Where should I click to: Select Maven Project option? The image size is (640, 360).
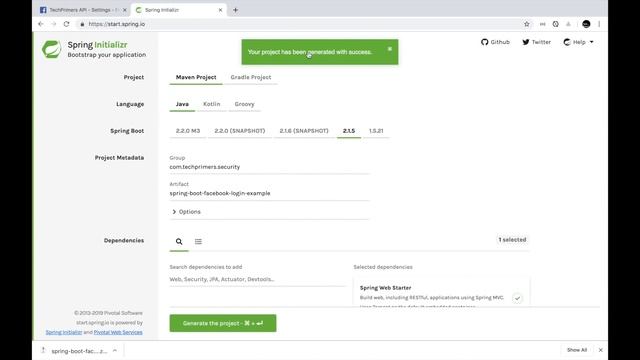tap(196, 77)
